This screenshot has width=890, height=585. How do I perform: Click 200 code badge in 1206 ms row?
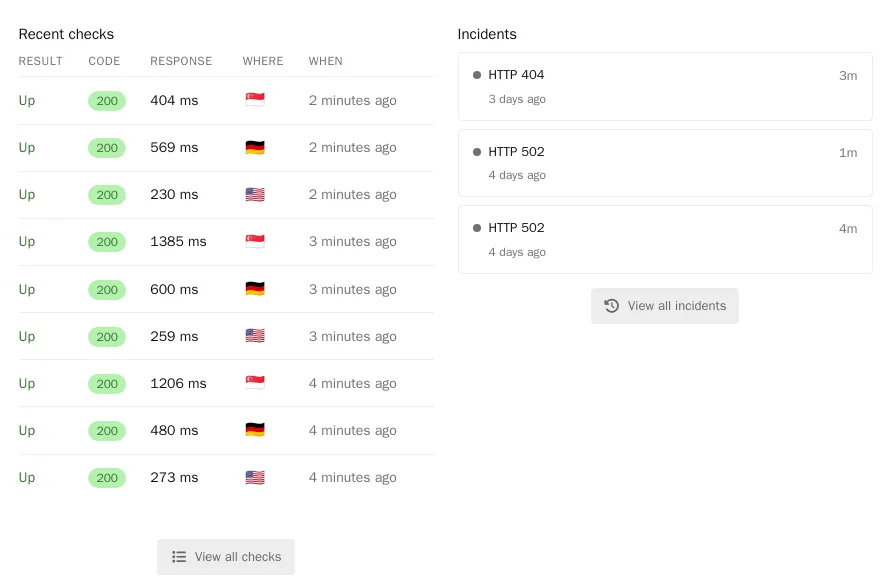pos(107,384)
